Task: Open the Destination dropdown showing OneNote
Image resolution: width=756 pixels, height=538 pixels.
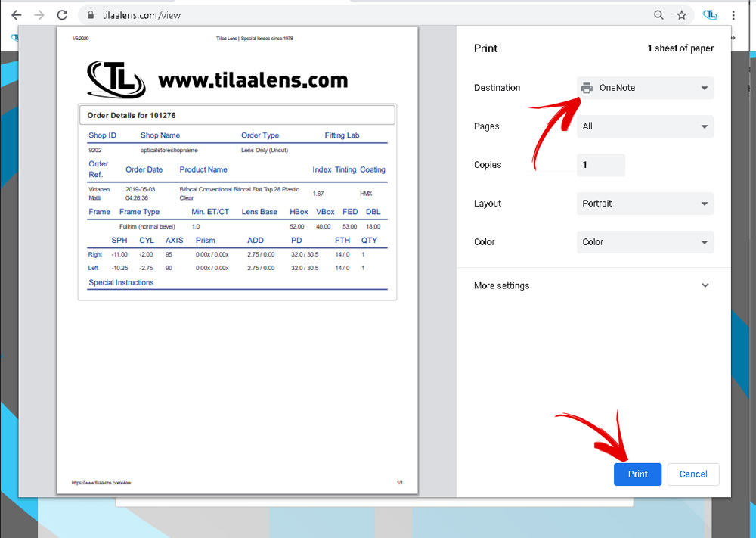Action: [x=645, y=88]
